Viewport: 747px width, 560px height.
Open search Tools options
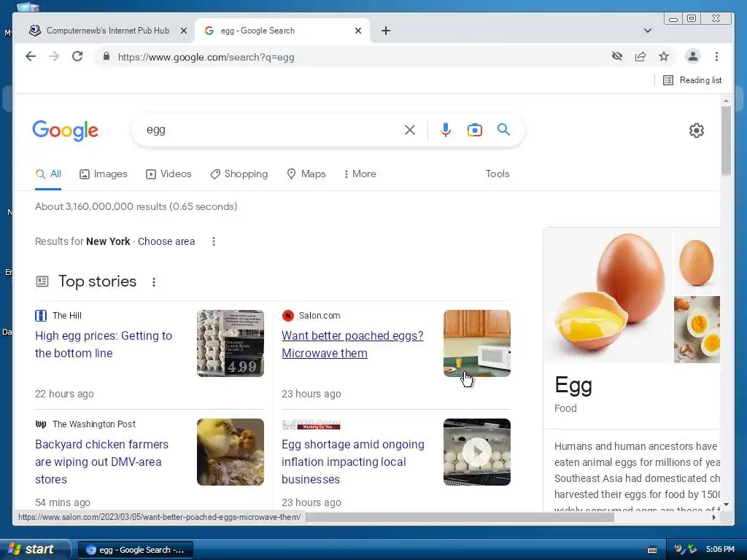click(498, 174)
